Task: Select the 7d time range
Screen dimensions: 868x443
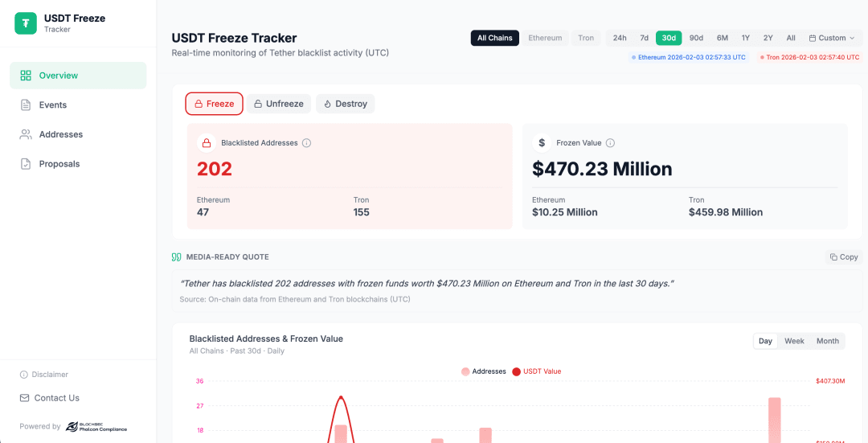Action: [644, 38]
